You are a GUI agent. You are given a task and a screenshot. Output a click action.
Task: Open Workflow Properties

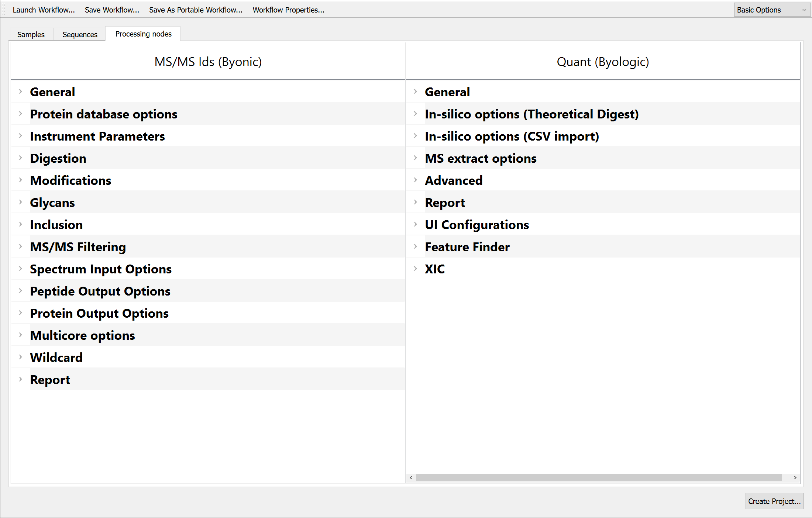point(288,10)
